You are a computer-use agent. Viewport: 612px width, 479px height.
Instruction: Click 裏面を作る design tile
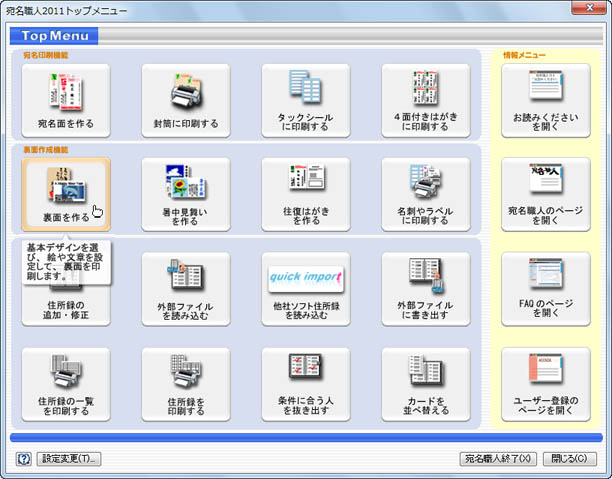pos(66,194)
